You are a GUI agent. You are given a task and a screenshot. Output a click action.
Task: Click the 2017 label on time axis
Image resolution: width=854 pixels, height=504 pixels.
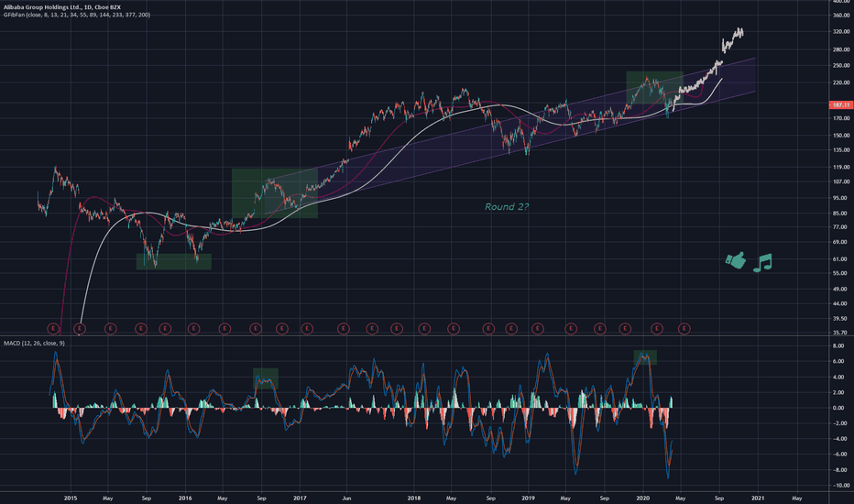pyautogui.click(x=300, y=498)
